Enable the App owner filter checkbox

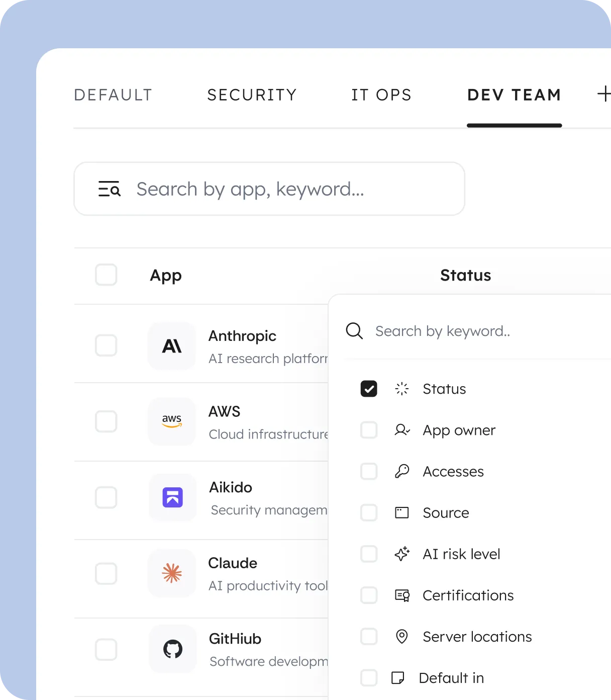tap(368, 430)
